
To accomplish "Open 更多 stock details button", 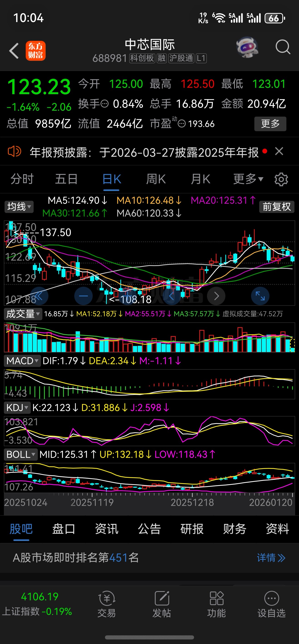I will tap(270, 124).
